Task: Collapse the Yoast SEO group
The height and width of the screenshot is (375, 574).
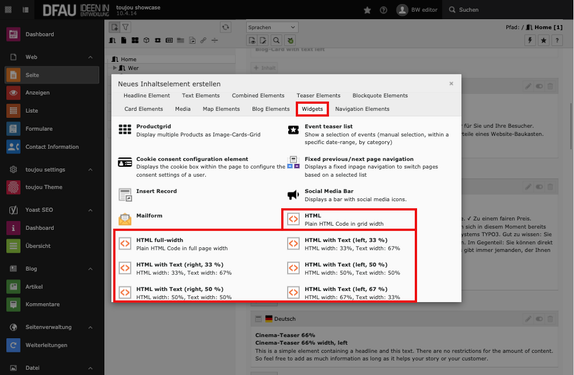Action: [x=90, y=210]
